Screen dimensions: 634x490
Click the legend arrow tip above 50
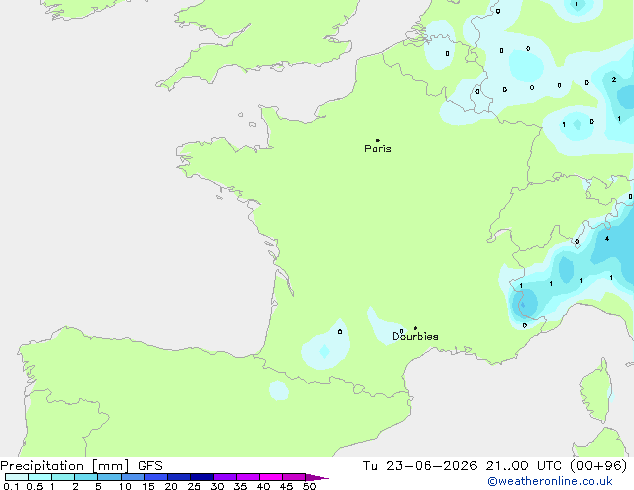(317, 477)
